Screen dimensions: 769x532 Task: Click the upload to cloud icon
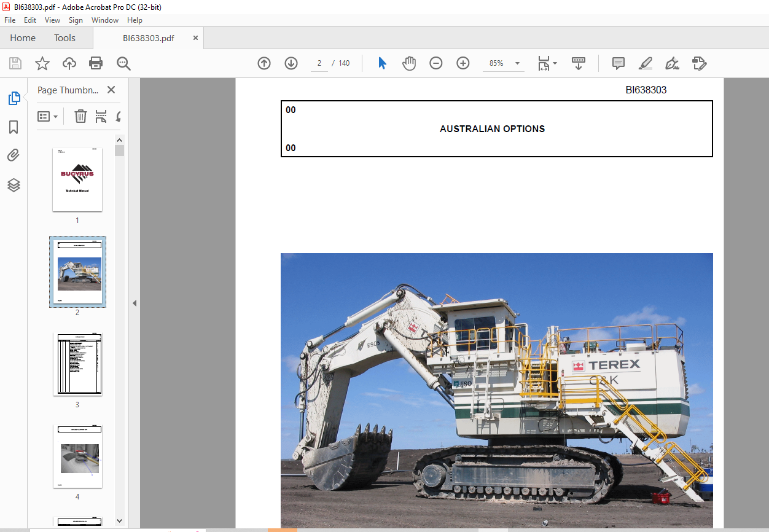point(69,63)
